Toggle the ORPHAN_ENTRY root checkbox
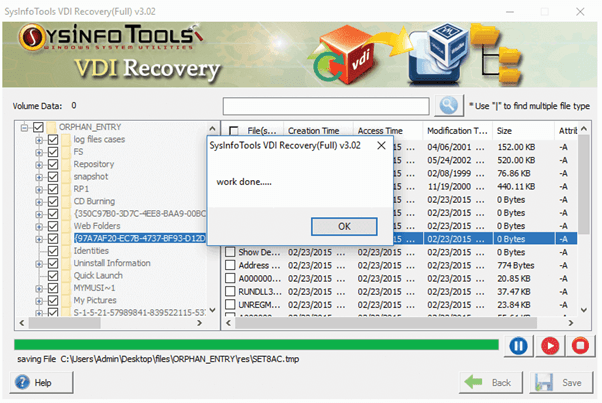Image resolution: width=602 pixels, height=403 pixels. [38, 127]
